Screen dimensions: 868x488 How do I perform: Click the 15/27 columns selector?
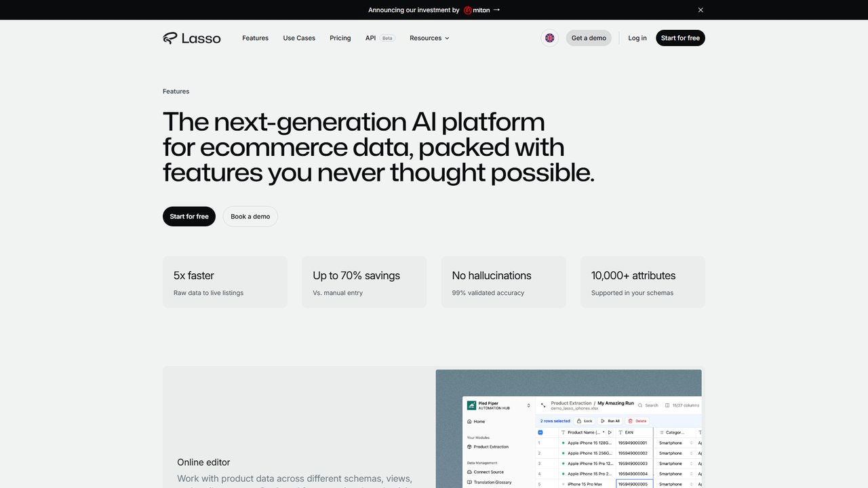click(682, 405)
